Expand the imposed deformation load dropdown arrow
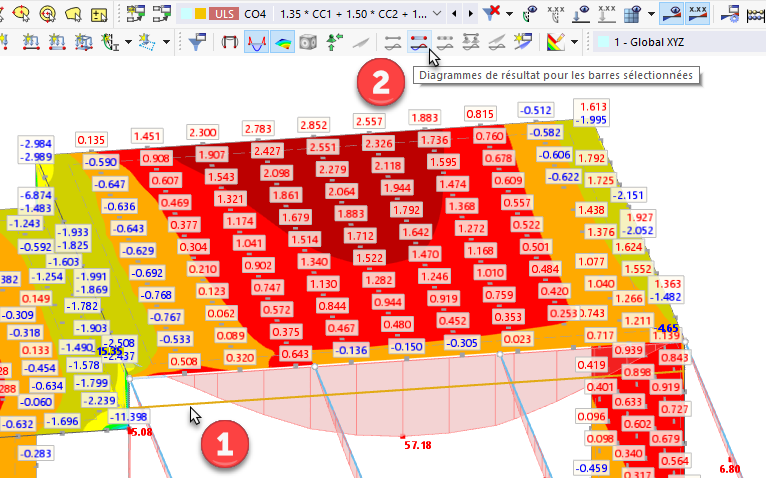This screenshot has width=766, height=478. tap(128, 42)
